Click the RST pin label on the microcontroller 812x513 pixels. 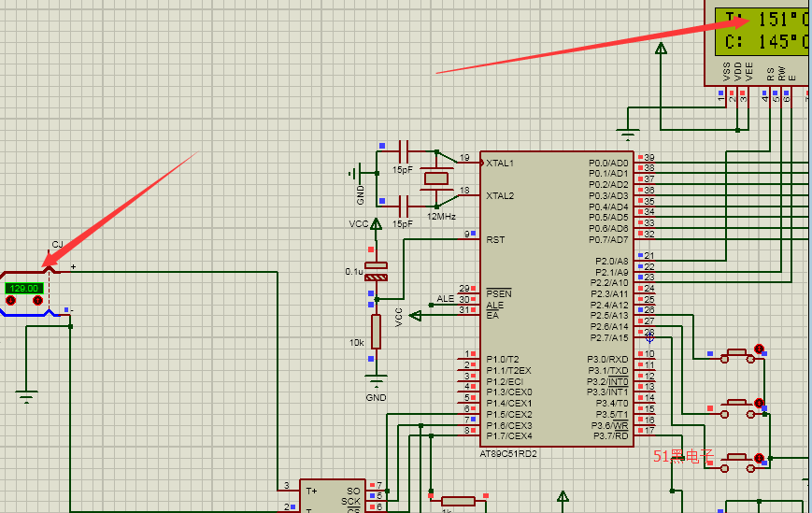point(495,239)
